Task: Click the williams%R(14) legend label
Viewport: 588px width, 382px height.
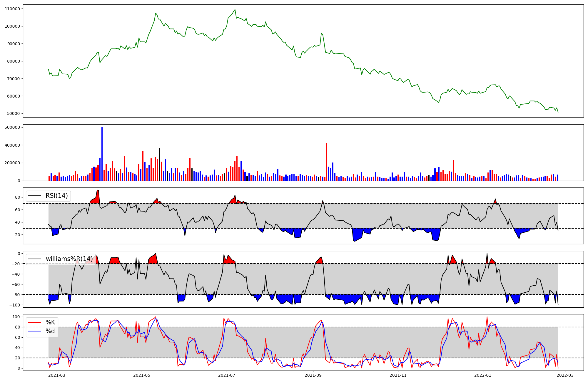Action: tap(69, 259)
